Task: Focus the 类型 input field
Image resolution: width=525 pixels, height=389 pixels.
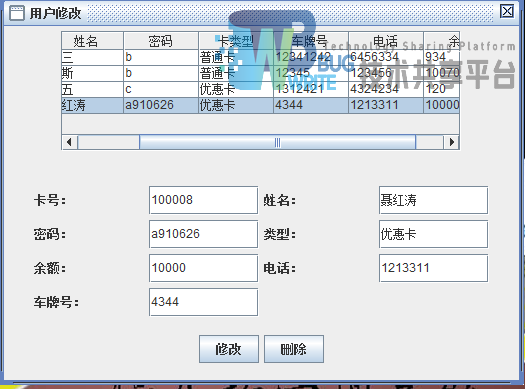Action: click(433, 234)
